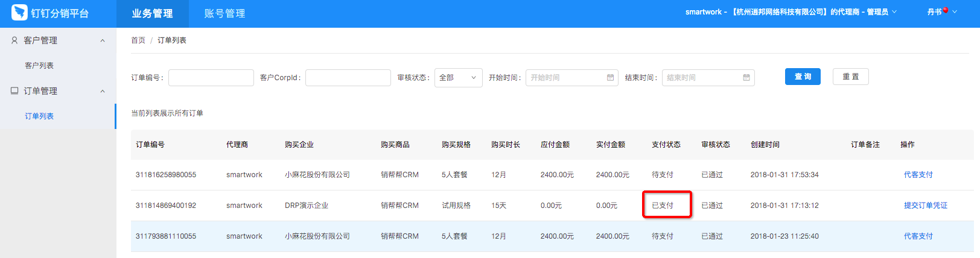The width and height of the screenshot is (980, 258).
Task: Click creation time 2018-01-23 11:25:40
Action: click(784, 236)
